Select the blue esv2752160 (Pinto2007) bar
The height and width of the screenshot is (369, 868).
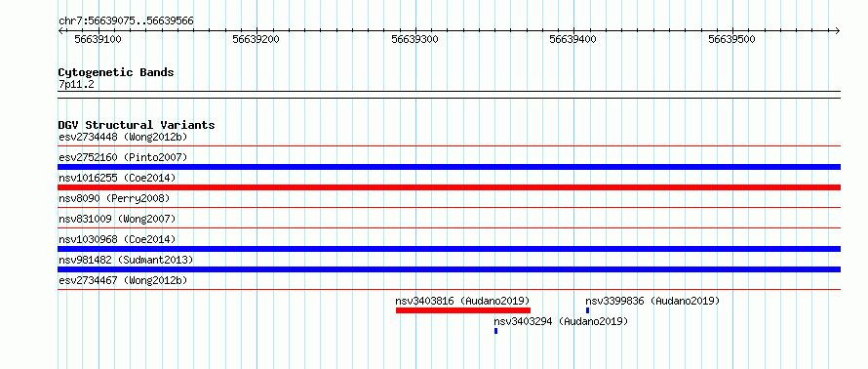(x=449, y=167)
